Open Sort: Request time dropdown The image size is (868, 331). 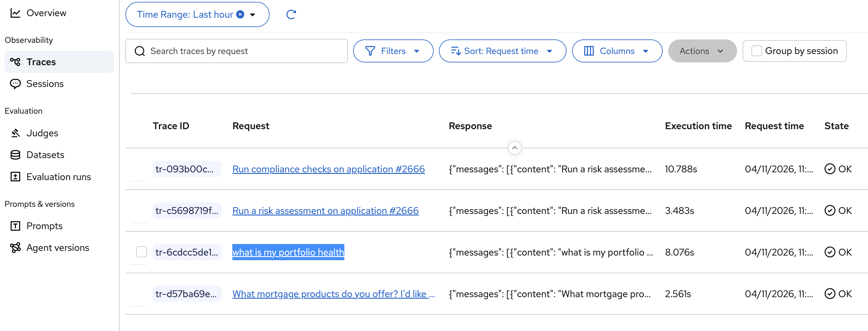tap(502, 51)
